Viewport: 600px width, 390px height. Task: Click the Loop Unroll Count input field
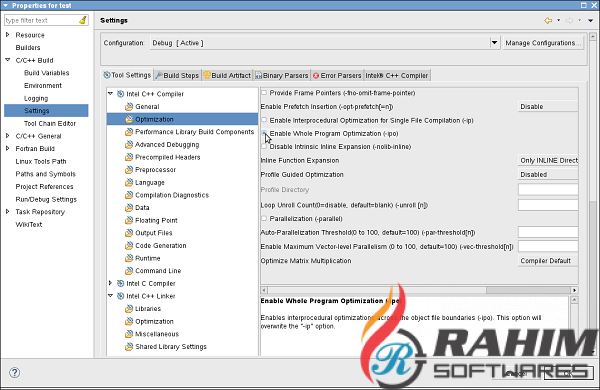pyautogui.click(x=548, y=205)
